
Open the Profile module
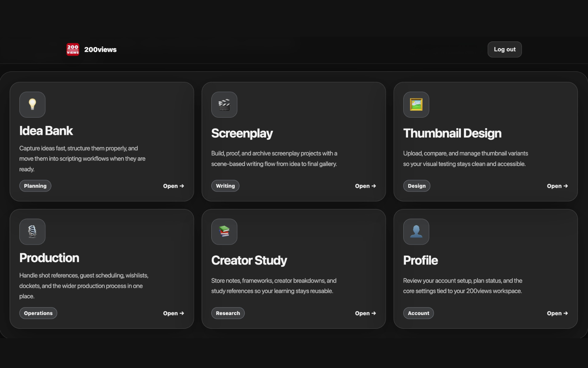(557, 313)
